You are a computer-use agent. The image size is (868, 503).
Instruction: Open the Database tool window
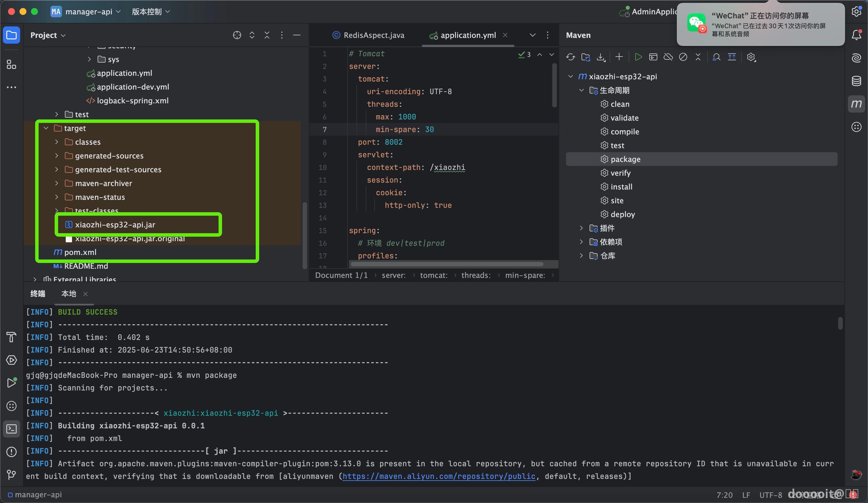pyautogui.click(x=856, y=81)
